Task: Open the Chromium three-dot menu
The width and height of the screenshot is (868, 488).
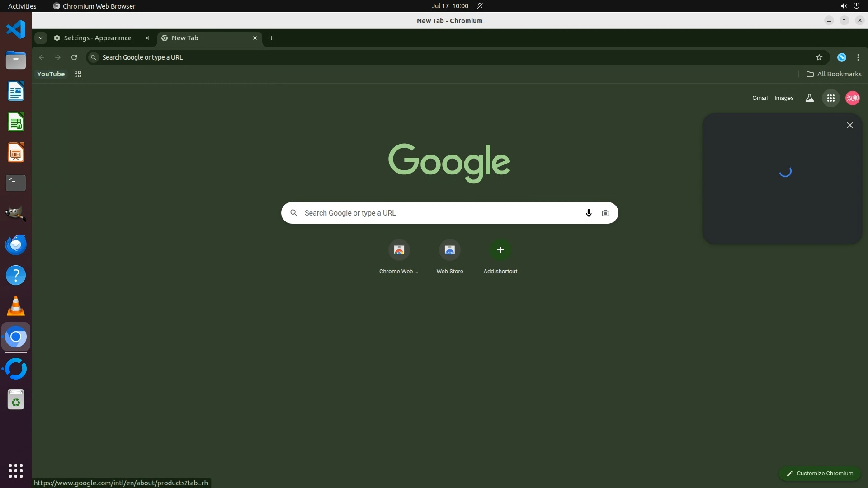Action: 858,57
